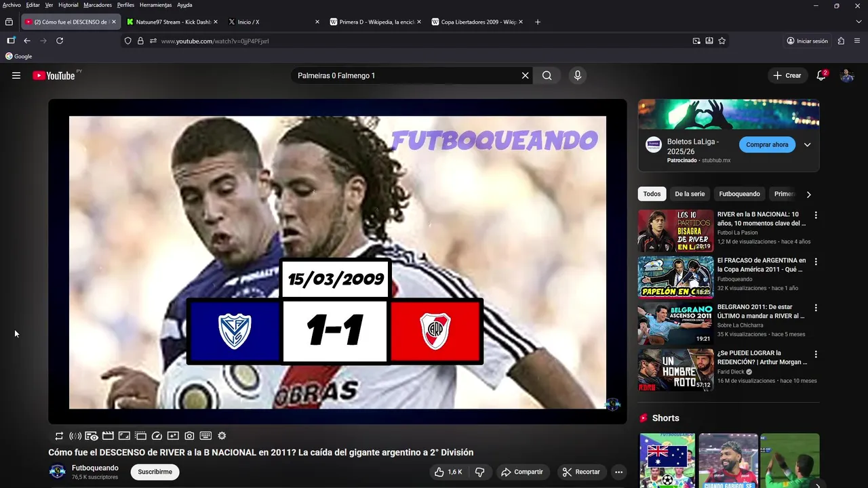
Task: Open the playback speed gauge icon
Action: tap(157, 436)
